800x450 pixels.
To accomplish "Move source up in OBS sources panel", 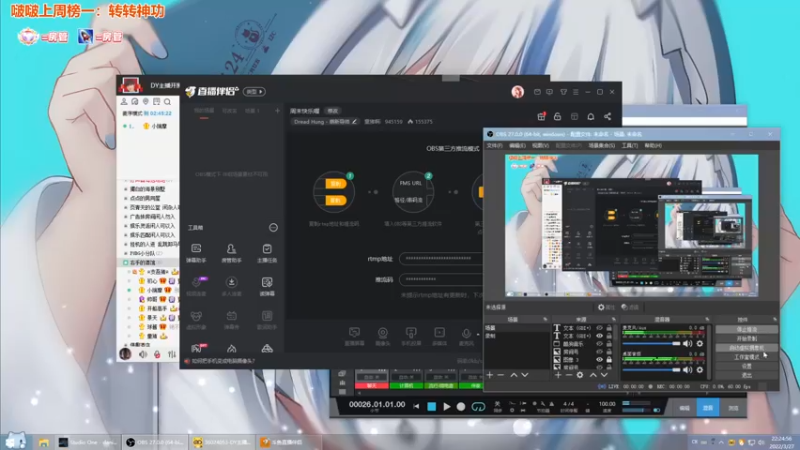I will [593, 375].
